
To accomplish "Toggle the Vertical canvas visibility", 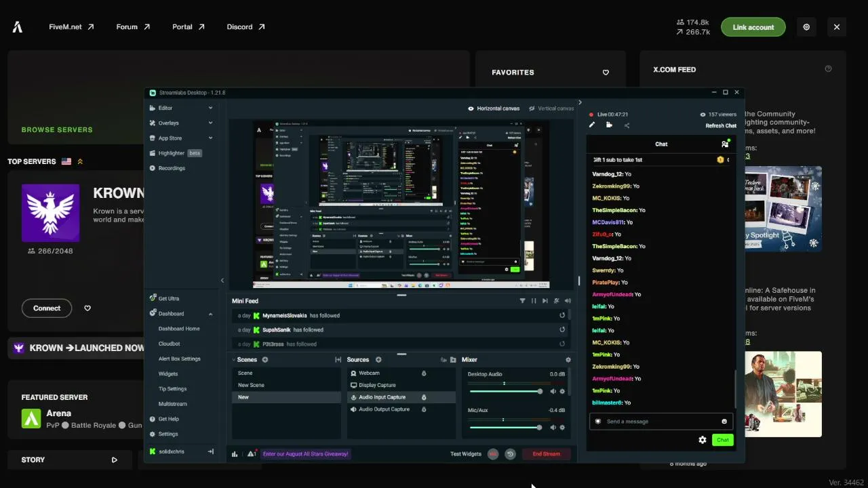I will [532, 108].
